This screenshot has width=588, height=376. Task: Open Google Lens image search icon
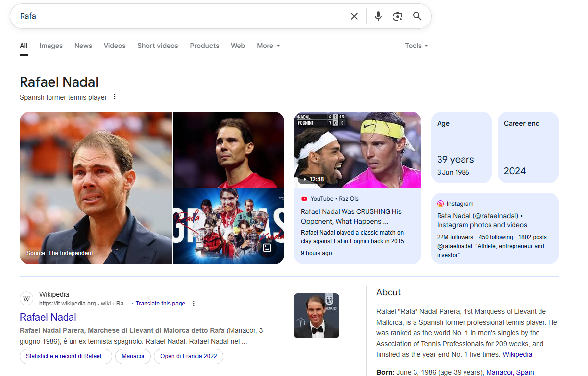pos(398,16)
